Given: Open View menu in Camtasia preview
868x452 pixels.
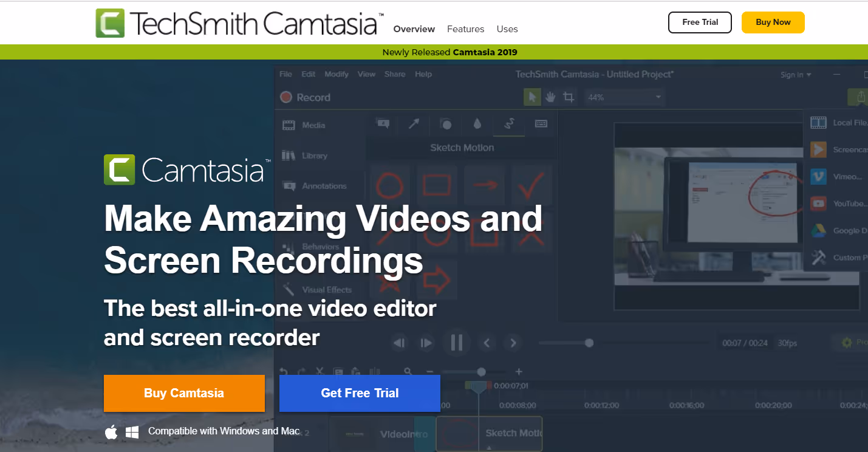Looking at the screenshot, I should click(366, 74).
